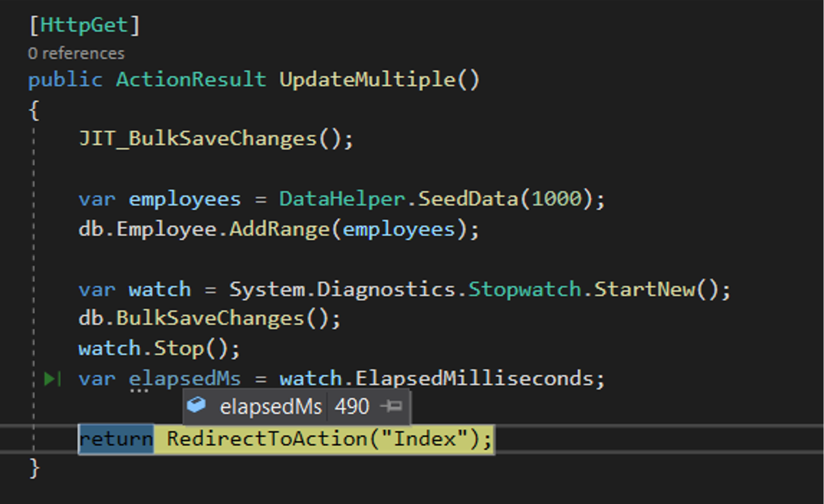Click the AddRange method call

click(279, 229)
